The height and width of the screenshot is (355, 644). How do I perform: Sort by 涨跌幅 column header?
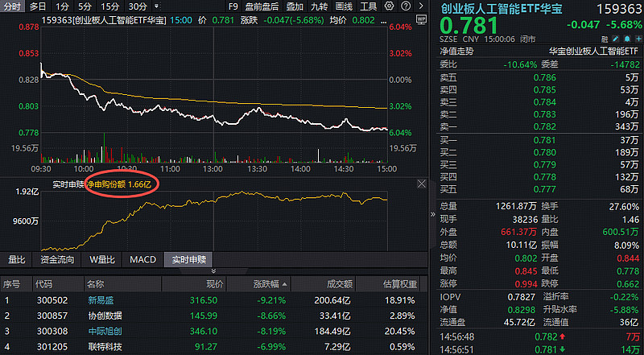270,284
